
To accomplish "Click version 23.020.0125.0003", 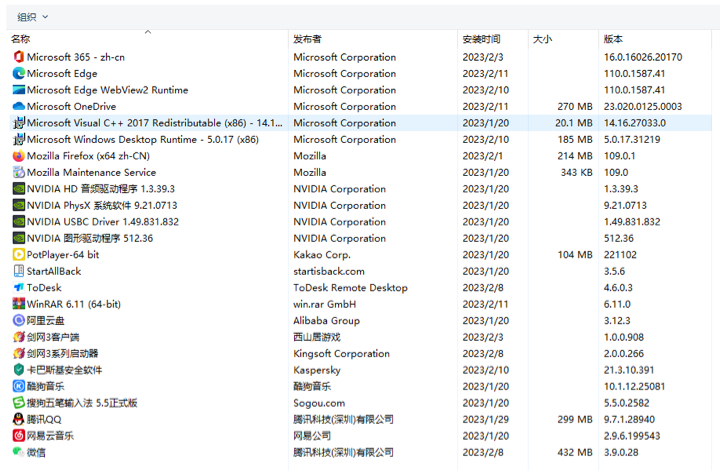I will [642, 107].
